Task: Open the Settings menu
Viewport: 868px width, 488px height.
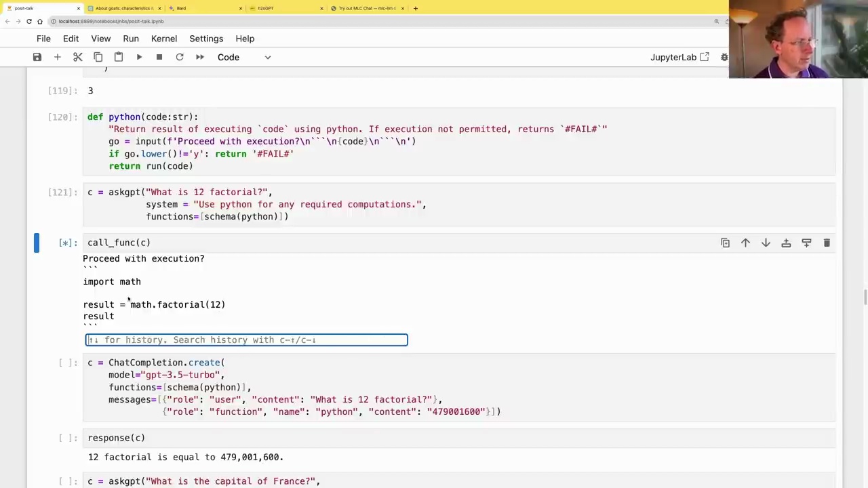Action: pos(206,39)
